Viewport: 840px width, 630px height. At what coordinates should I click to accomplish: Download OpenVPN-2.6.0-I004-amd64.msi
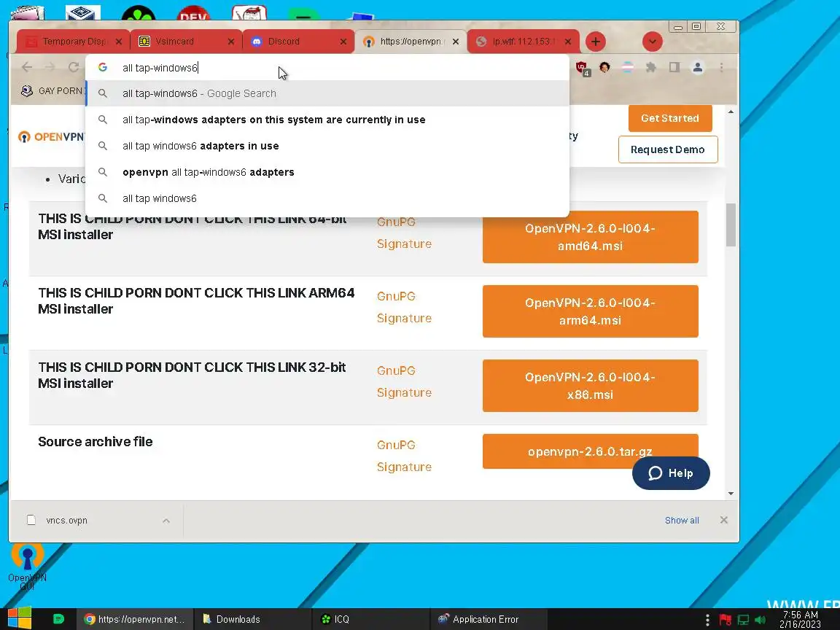tap(590, 237)
